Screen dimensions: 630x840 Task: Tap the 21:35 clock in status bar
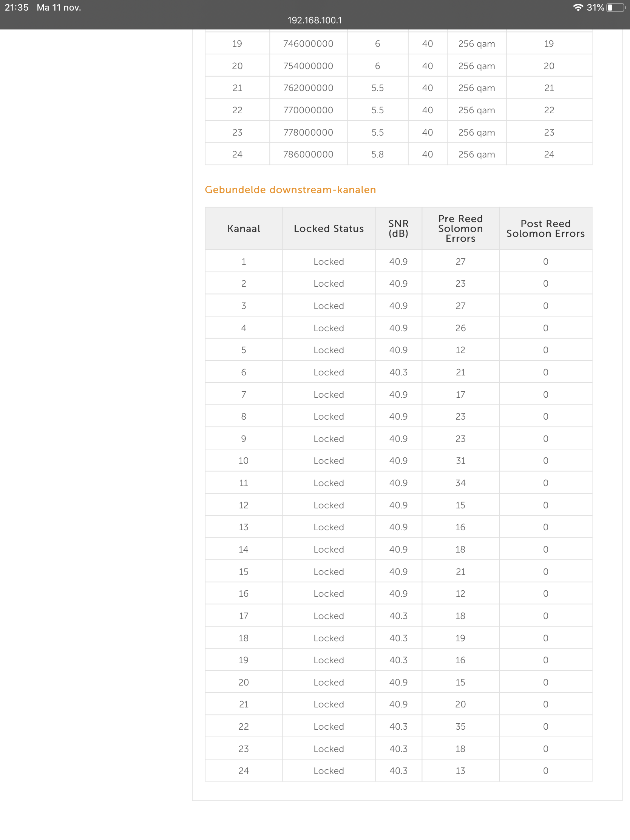[17, 8]
